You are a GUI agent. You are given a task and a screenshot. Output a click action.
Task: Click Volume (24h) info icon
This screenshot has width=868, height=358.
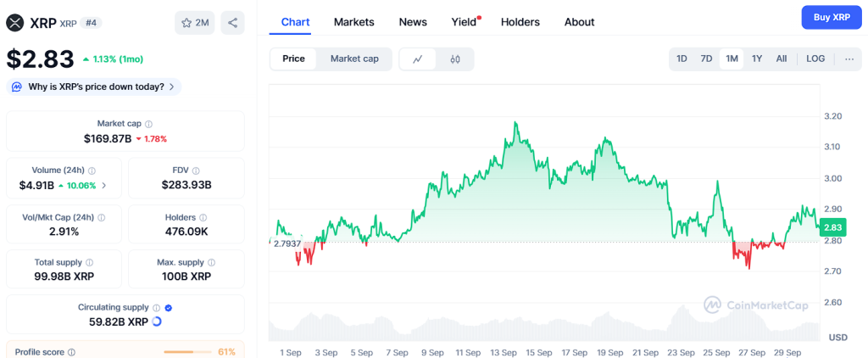(x=92, y=171)
